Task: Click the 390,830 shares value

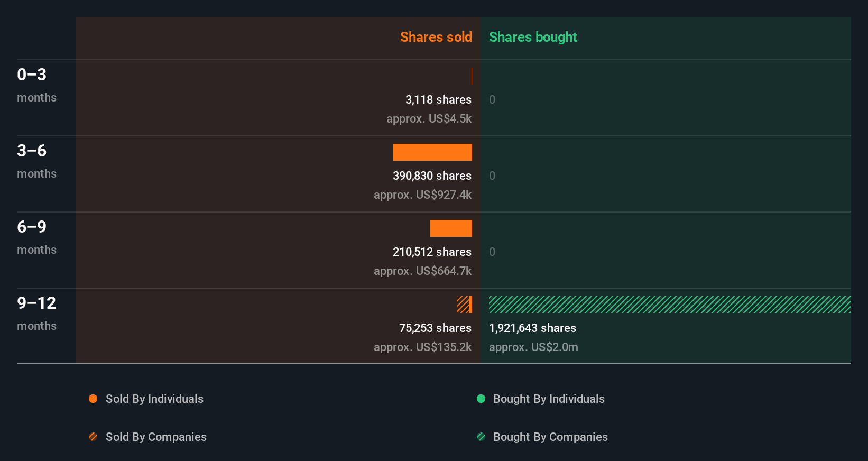Action: 432,176
